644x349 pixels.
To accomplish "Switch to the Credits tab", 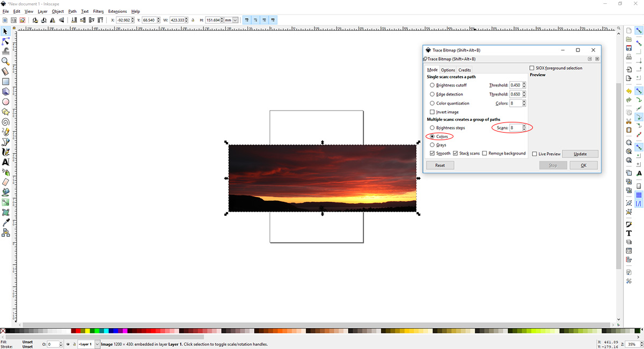I will coord(465,70).
